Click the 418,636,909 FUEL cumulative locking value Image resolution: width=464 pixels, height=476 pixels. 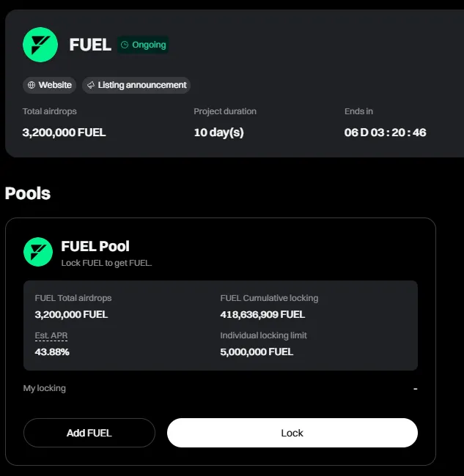point(262,314)
